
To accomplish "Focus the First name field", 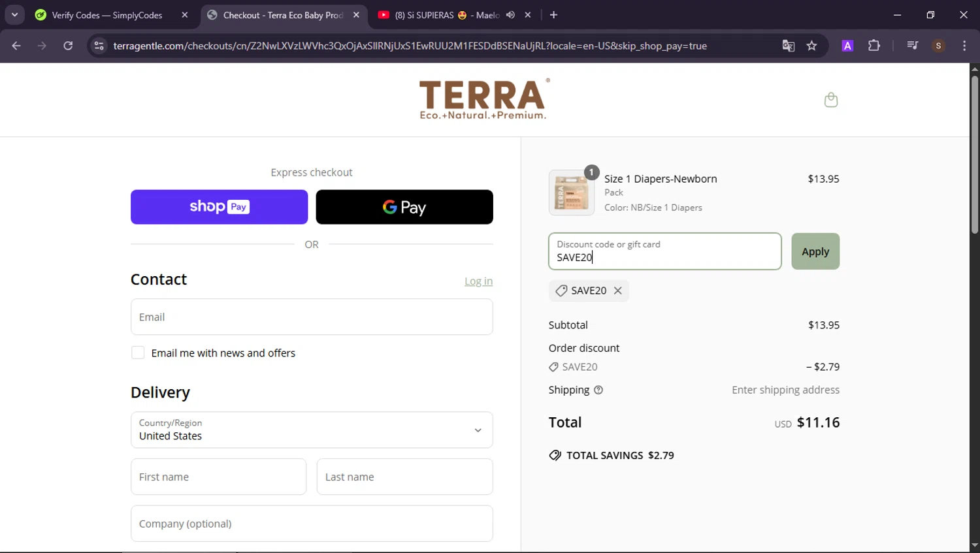I will pos(218,477).
